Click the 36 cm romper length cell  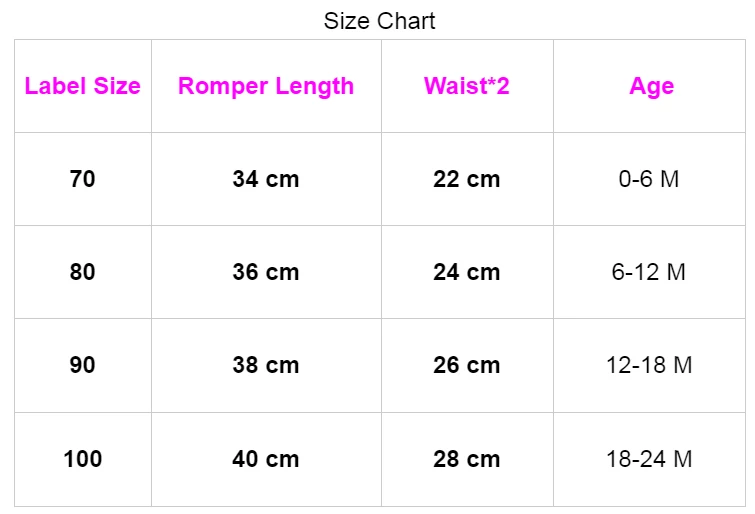click(266, 272)
